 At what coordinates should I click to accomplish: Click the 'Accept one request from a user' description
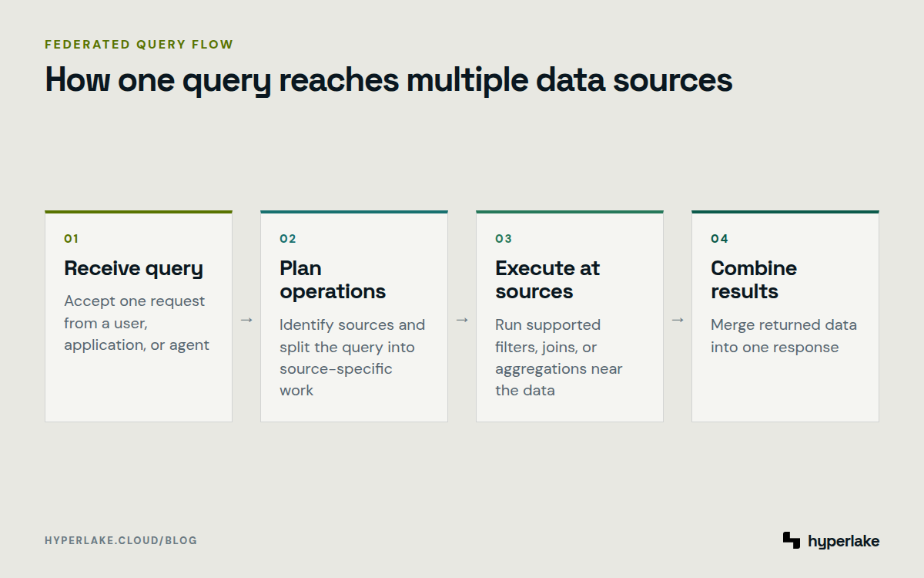tap(136, 323)
